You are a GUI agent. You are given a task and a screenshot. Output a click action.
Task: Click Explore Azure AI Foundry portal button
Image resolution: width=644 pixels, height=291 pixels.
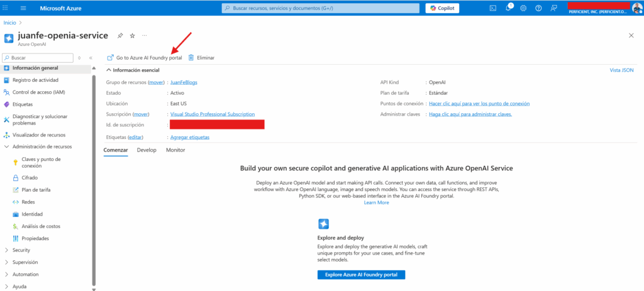(361, 275)
